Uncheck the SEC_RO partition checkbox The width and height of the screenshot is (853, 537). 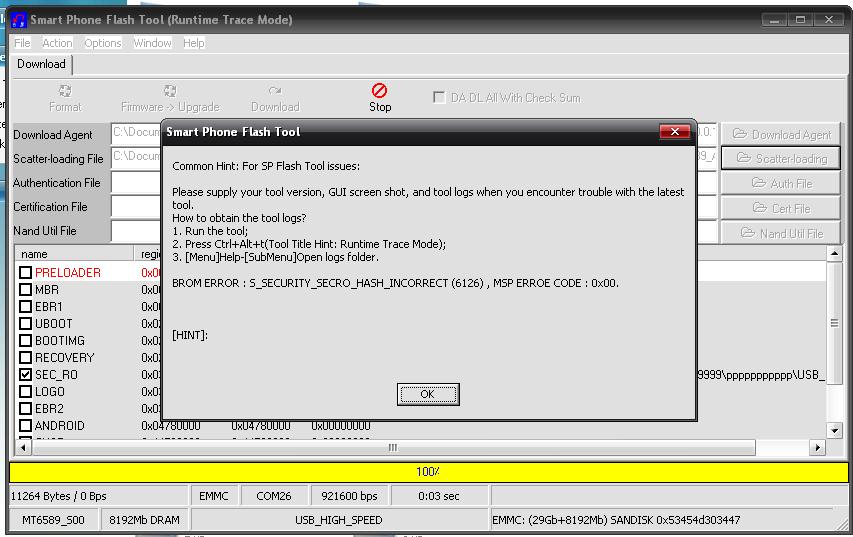[x=25, y=374]
